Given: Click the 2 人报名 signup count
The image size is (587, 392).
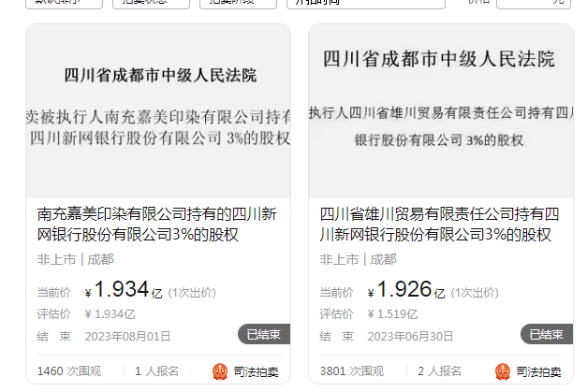Looking at the screenshot, I should pyautogui.click(x=439, y=371).
